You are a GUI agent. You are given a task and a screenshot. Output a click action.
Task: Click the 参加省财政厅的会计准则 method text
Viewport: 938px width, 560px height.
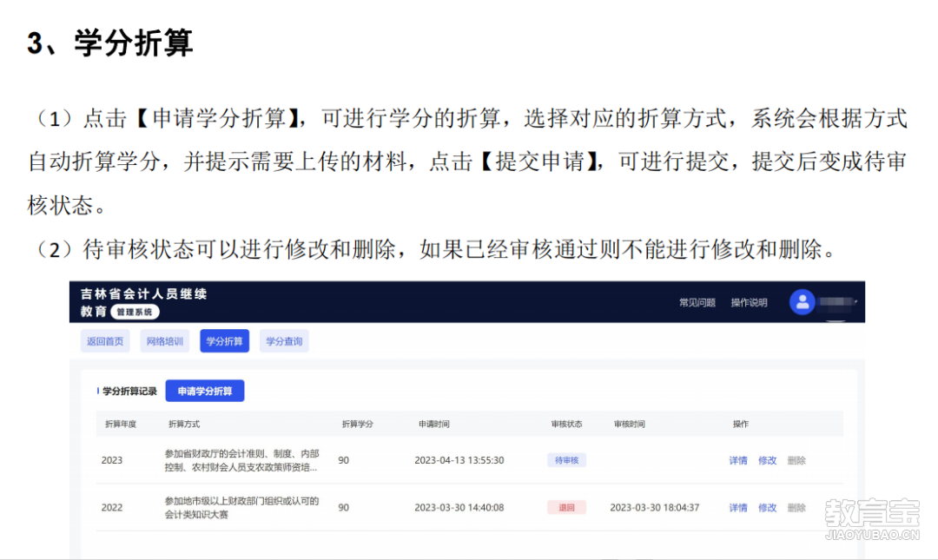pos(241,460)
